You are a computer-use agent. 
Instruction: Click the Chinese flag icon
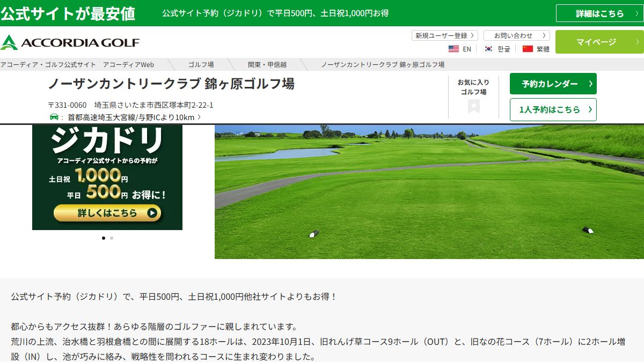(528, 49)
